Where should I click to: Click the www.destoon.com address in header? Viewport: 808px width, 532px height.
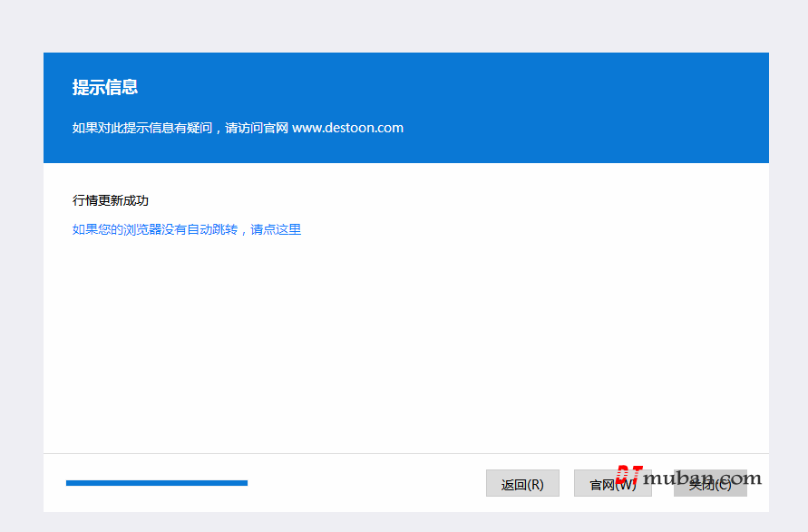347,128
